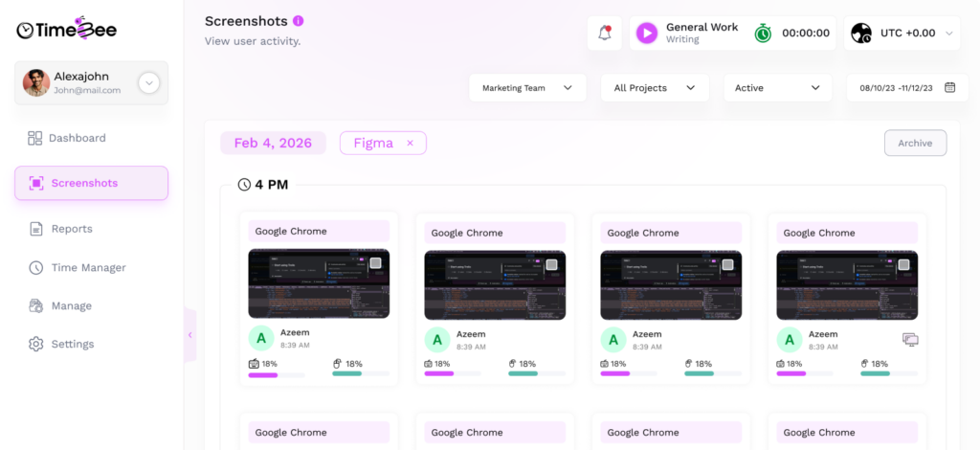Start the General Work timer play button

pyautogui.click(x=647, y=34)
